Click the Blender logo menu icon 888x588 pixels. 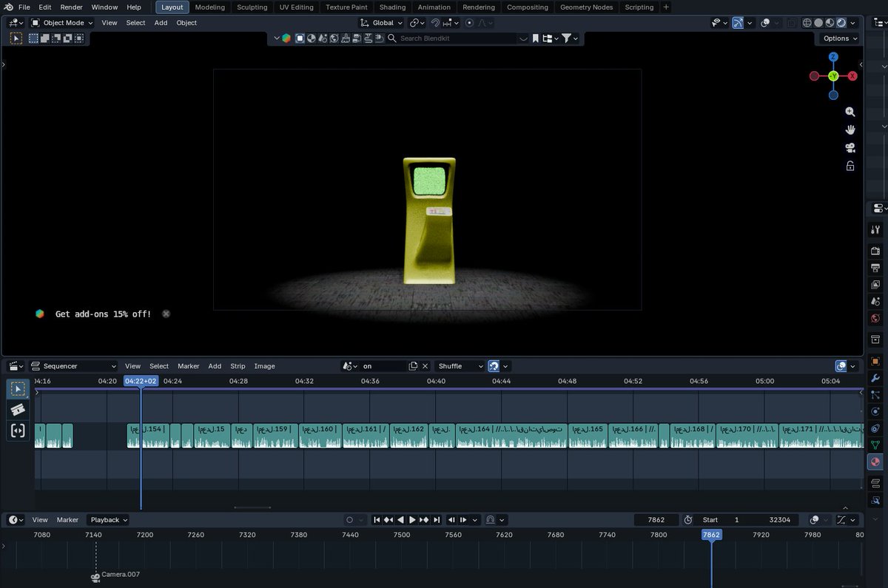pyautogui.click(x=8, y=7)
